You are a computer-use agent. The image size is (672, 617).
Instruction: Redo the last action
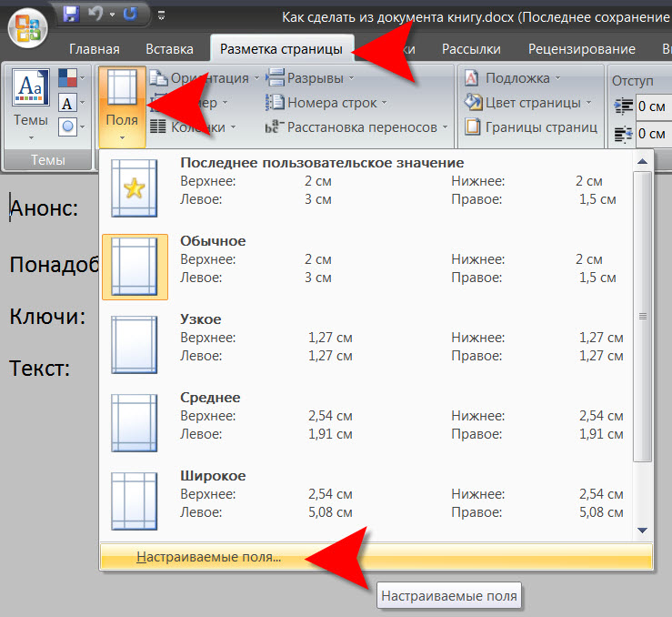(130, 14)
